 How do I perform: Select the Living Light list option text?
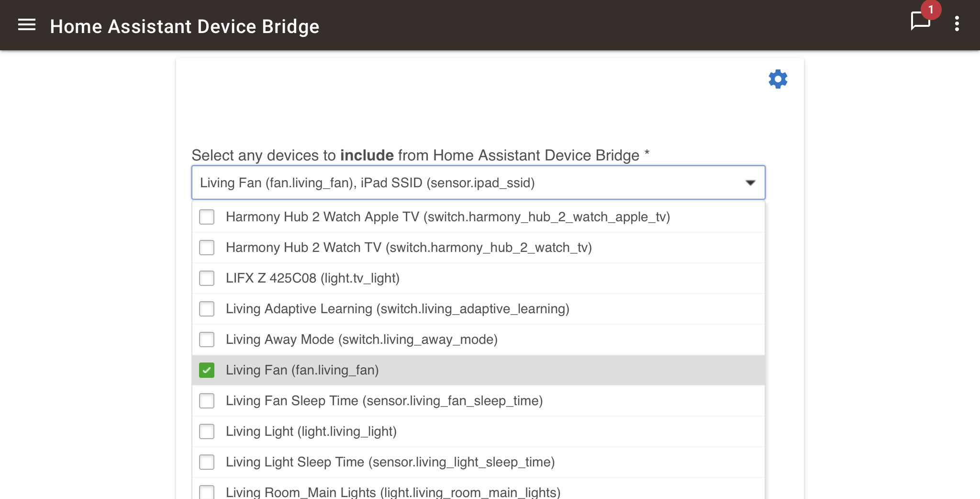pos(311,431)
